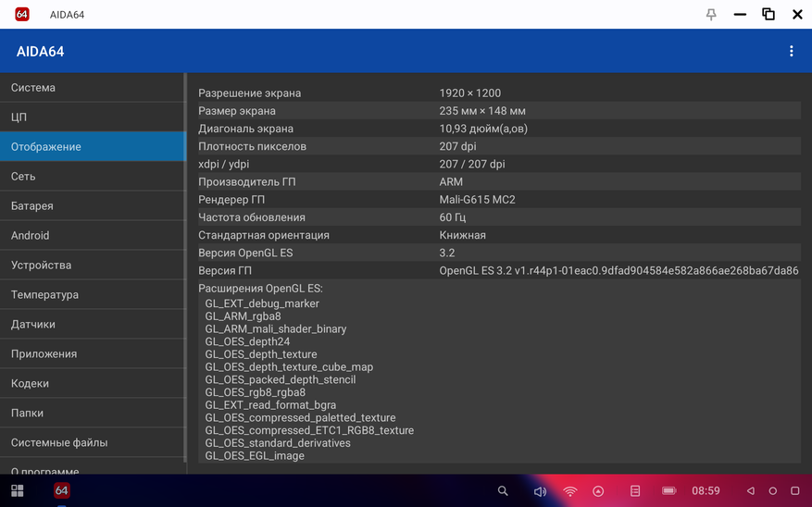Click the circled arrow tray icon
The width and height of the screenshot is (812, 507).
[x=598, y=491]
